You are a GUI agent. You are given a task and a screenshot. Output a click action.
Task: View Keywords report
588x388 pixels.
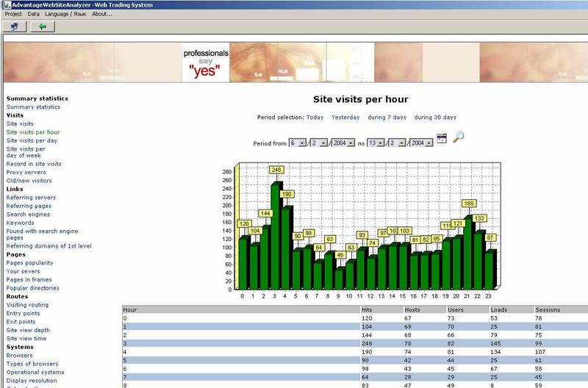[20, 223]
